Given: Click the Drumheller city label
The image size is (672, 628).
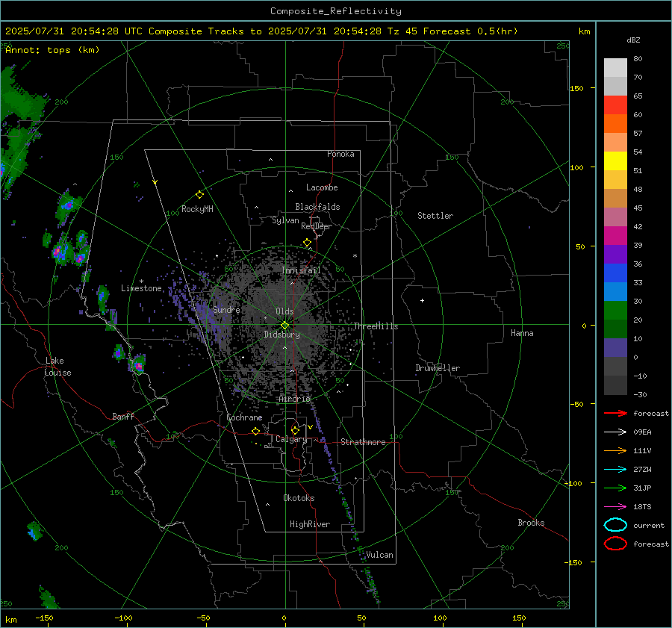Looking at the screenshot, I should click(x=438, y=368).
